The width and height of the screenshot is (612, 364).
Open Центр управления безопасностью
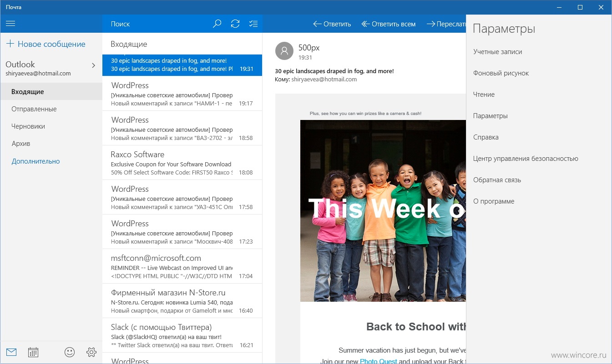(x=526, y=159)
